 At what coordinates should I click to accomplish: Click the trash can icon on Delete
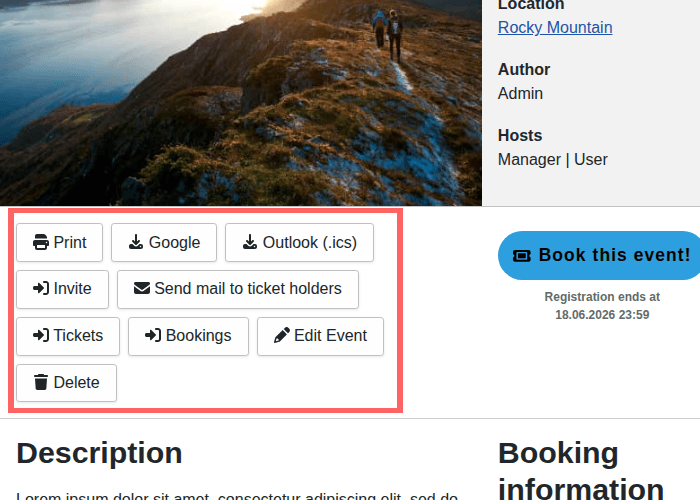point(41,383)
